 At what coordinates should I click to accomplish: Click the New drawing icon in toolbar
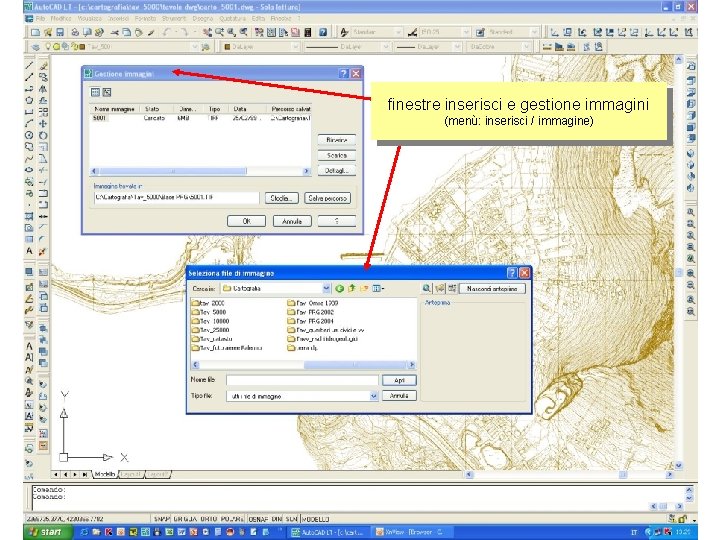[x=35, y=32]
